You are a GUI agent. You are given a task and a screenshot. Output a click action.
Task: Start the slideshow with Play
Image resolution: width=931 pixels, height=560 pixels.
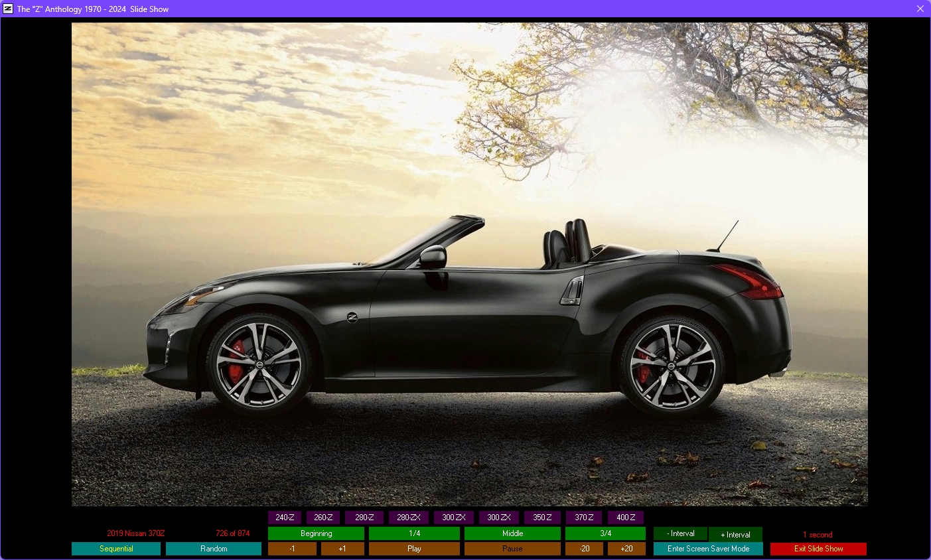pos(414,549)
